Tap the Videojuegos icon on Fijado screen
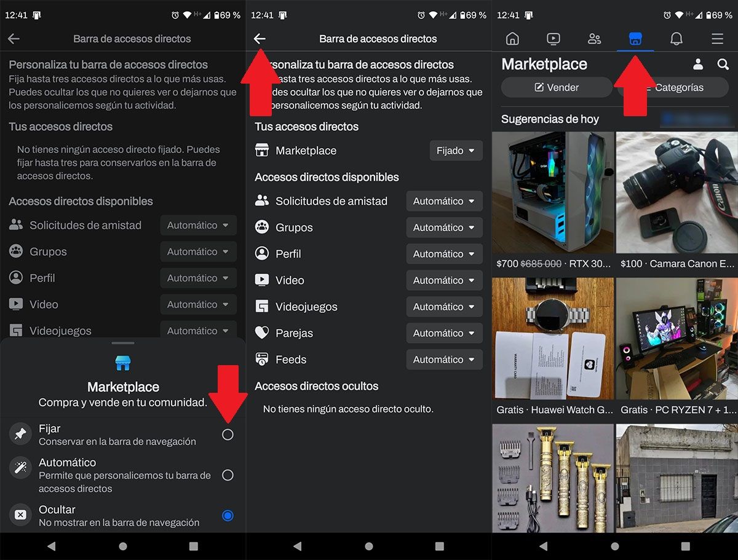Viewport: 738px width, 560px height. 262,306
